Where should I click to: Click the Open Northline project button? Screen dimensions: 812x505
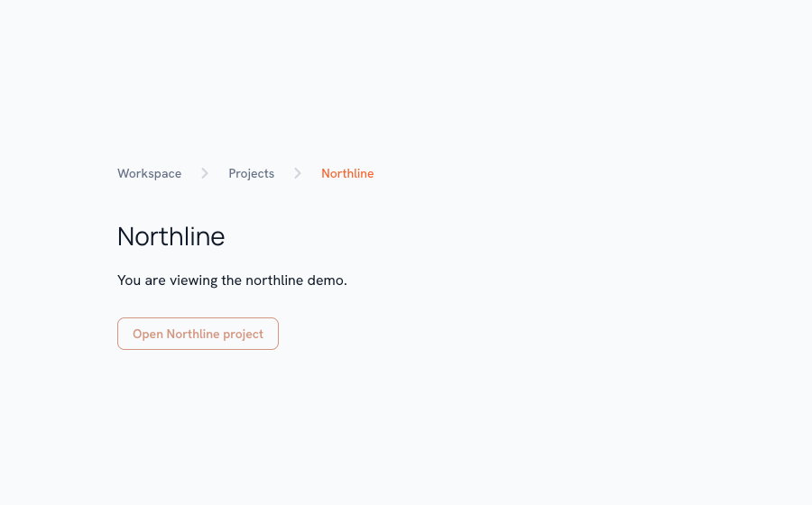click(198, 334)
